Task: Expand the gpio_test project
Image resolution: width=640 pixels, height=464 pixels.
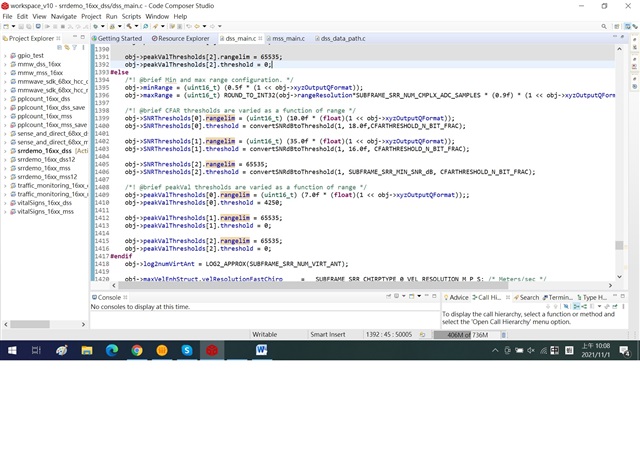Action: pos(5,56)
